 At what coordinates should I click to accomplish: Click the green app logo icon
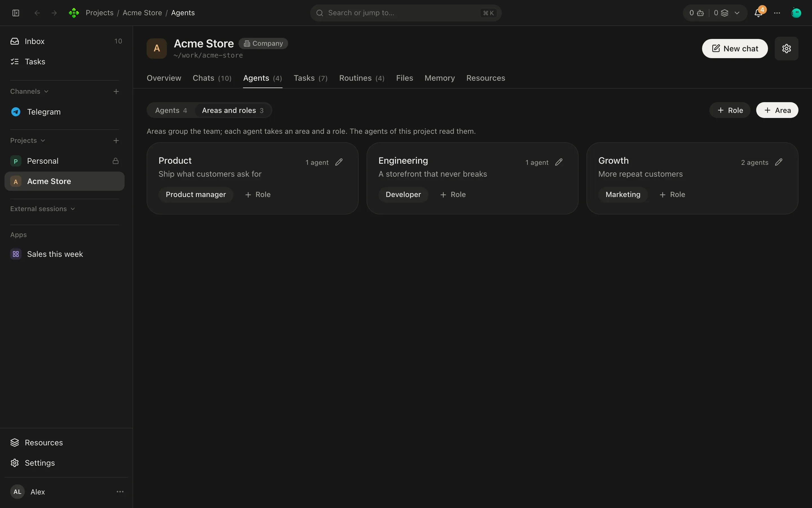[x=74, y=13]
